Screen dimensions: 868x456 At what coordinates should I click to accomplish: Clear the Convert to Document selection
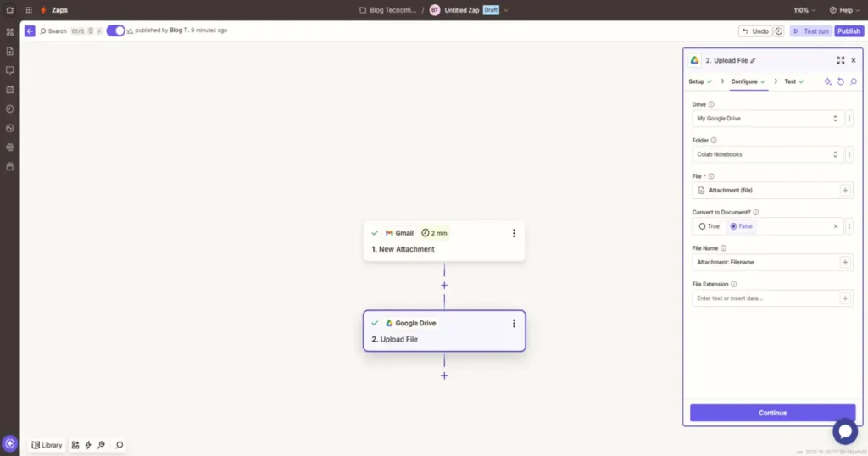(x=836, y=226)
